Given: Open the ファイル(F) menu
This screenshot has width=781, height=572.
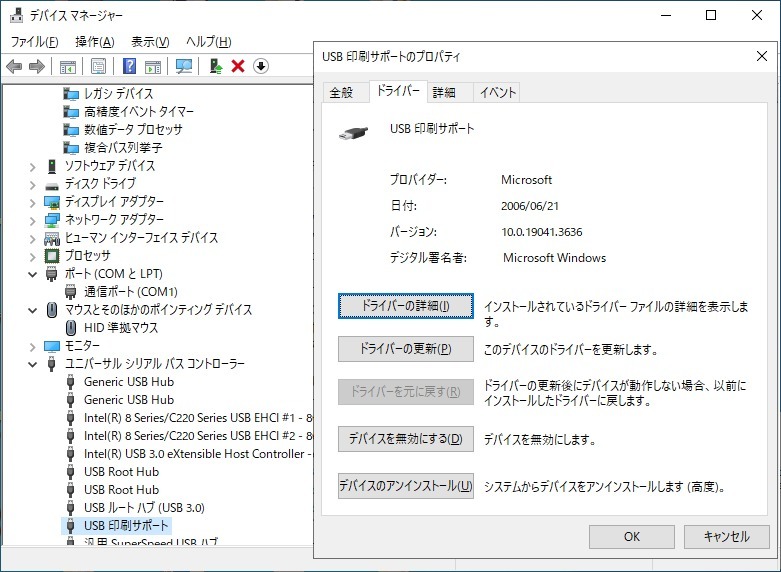Looking at the screenshot, I should tap(34, 42).
